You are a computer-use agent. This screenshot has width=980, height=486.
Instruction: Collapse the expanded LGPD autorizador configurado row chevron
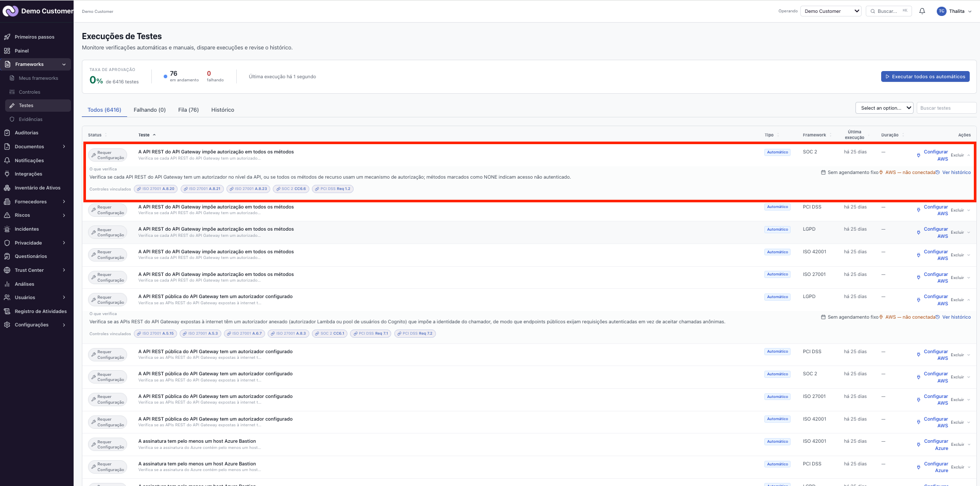pos(969,300)
